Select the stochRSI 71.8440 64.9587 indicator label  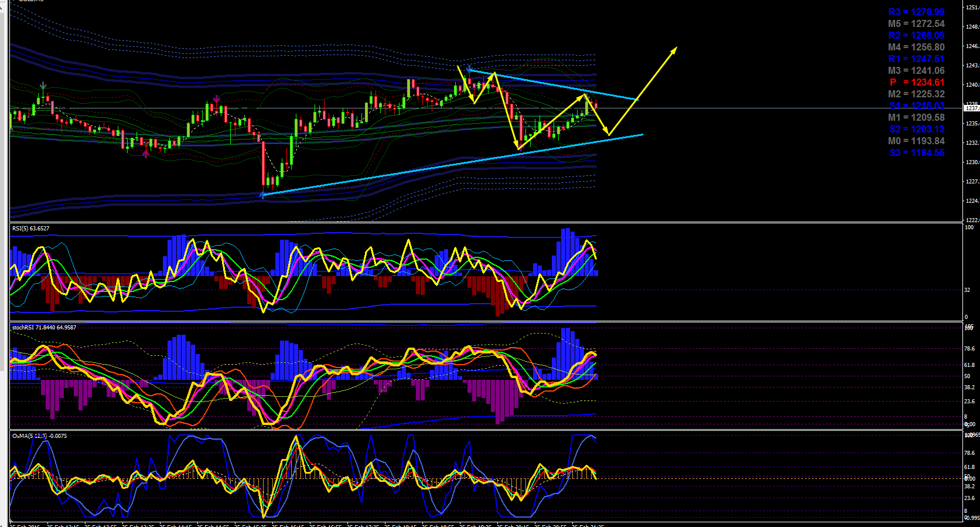click(x=44, y=328)
